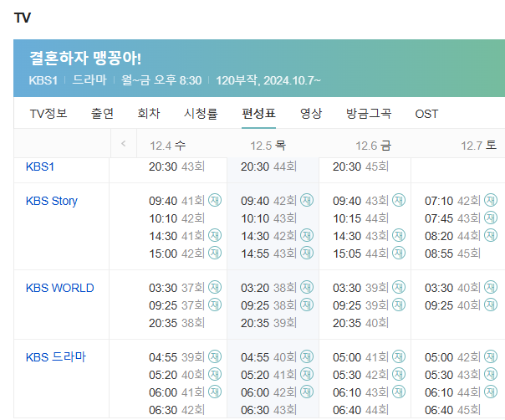
Task: Click rerun icon next to 09:25 38회
Action: coord(307,305)
